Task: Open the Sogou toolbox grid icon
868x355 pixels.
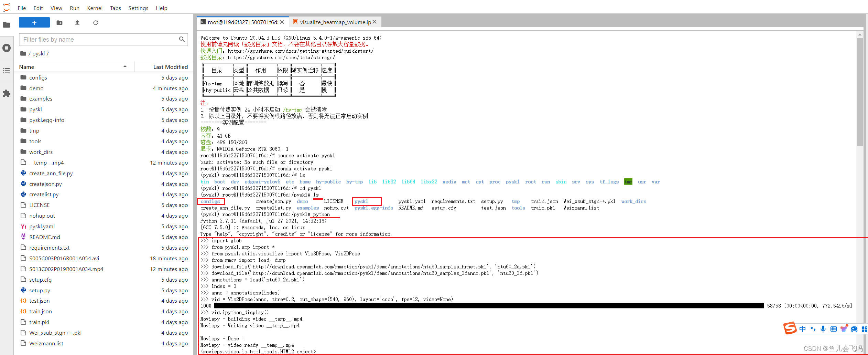Action: (865, 329)
